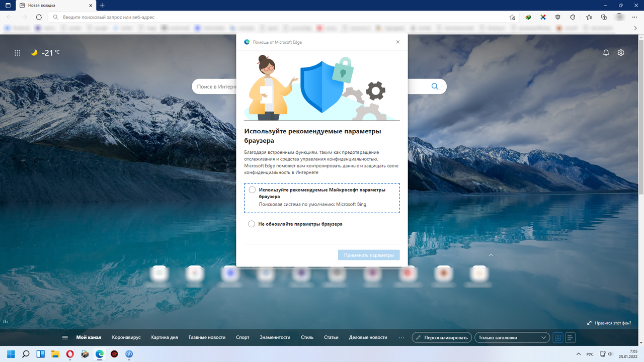The image size is (644, 362).
Task: Open the "Мой канал" feed tab
Action: click(89, 337)
